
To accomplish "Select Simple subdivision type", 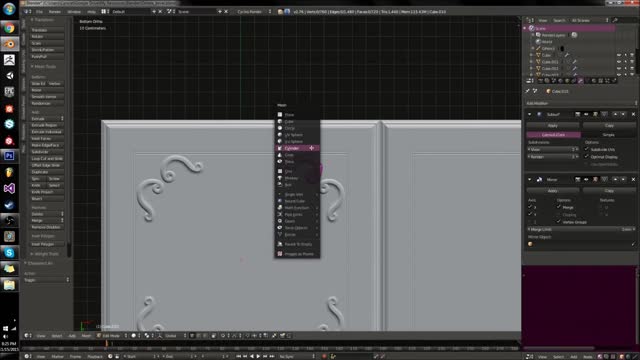I will [x=609, y=135].
